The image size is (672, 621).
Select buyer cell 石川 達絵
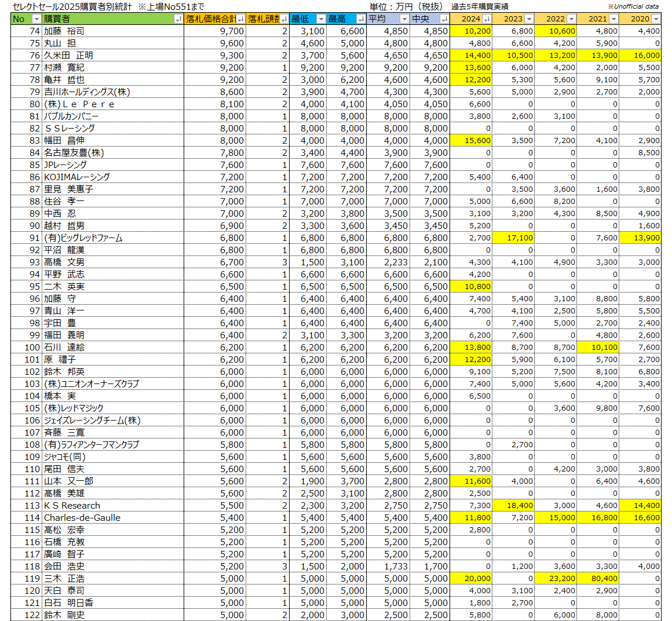113,348
